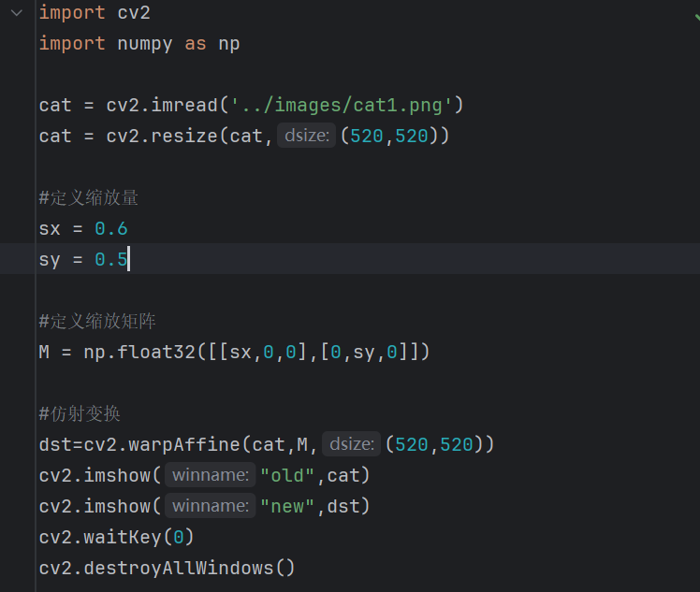
Task: Click comment '#定义缩放矩阵'
Action: click(x=97, y=321)
